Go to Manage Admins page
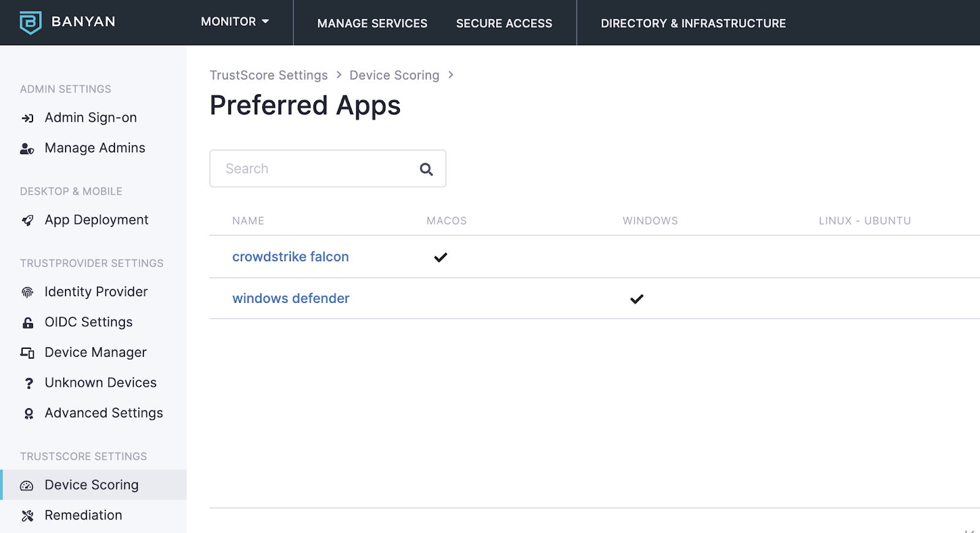The height and width of the screenshot is (533, 980). point(95,148)
